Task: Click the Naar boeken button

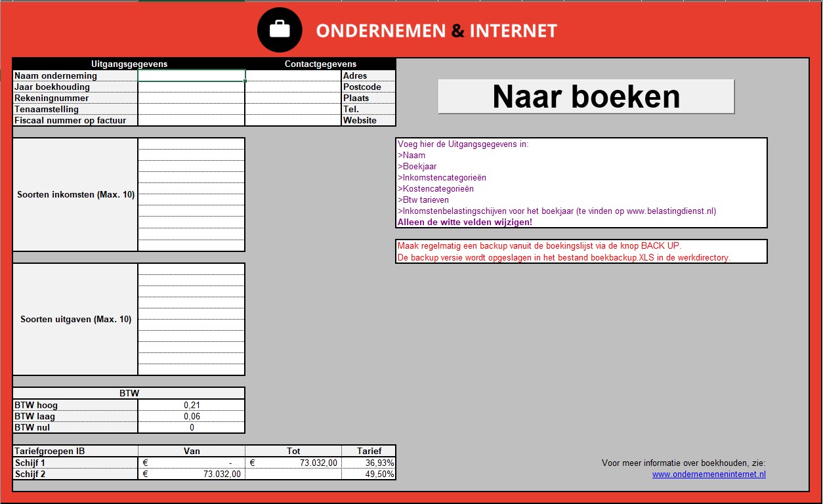Action: pos(586,96)
